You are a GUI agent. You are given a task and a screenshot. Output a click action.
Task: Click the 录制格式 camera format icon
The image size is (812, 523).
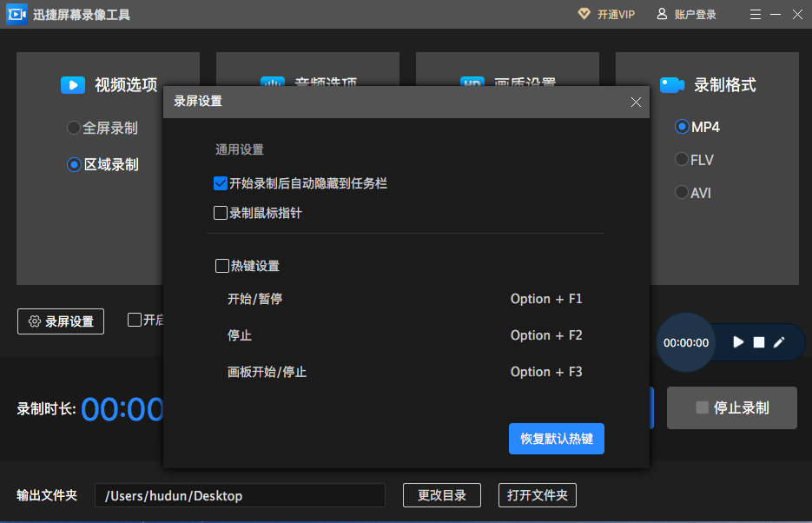(671, 84)
